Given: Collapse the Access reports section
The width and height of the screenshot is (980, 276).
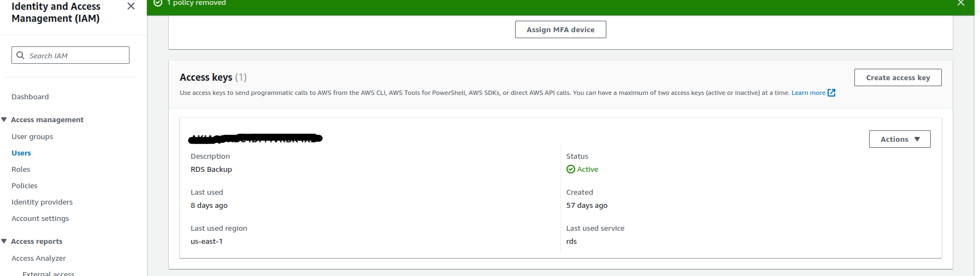Looking at the screenshot, I should pyautogui.click(x=4, y=241).
